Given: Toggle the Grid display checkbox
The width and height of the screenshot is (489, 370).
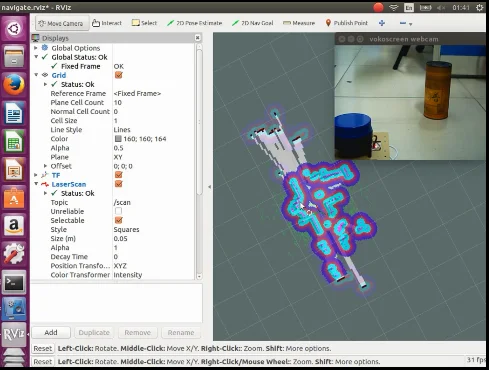Looking at the screenshot, I should (118, 75).
